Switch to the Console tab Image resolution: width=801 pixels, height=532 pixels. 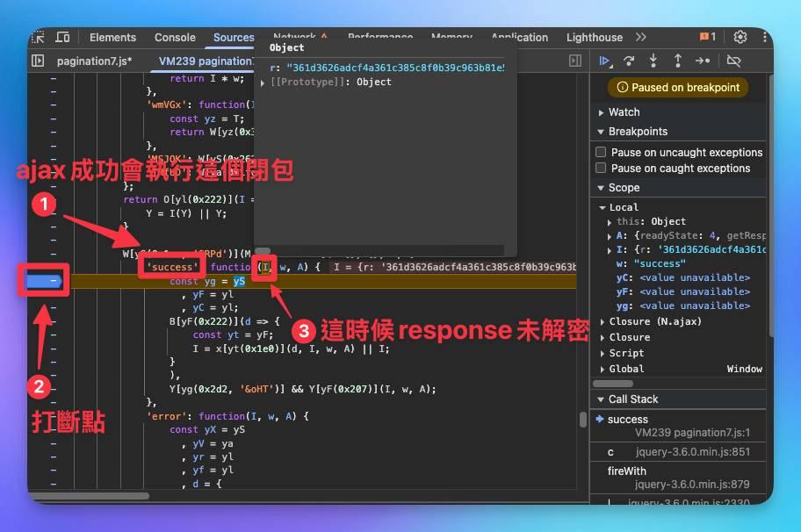[x=175, y=37]
